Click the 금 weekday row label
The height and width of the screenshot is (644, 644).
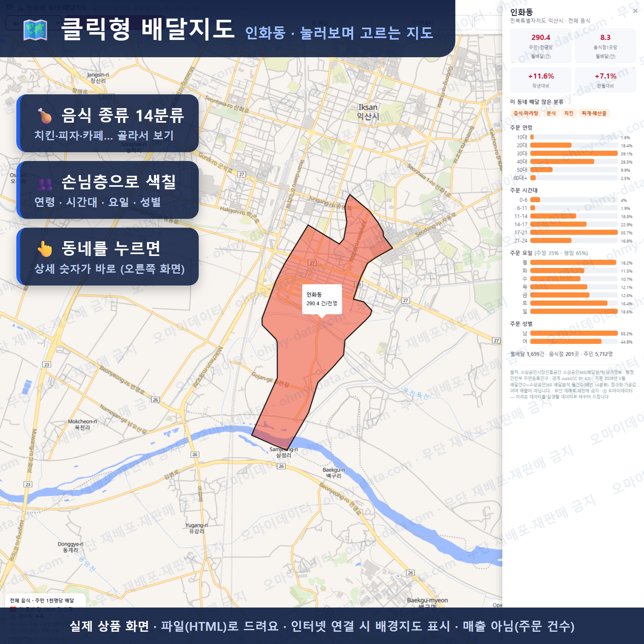[x=525, y=295]
